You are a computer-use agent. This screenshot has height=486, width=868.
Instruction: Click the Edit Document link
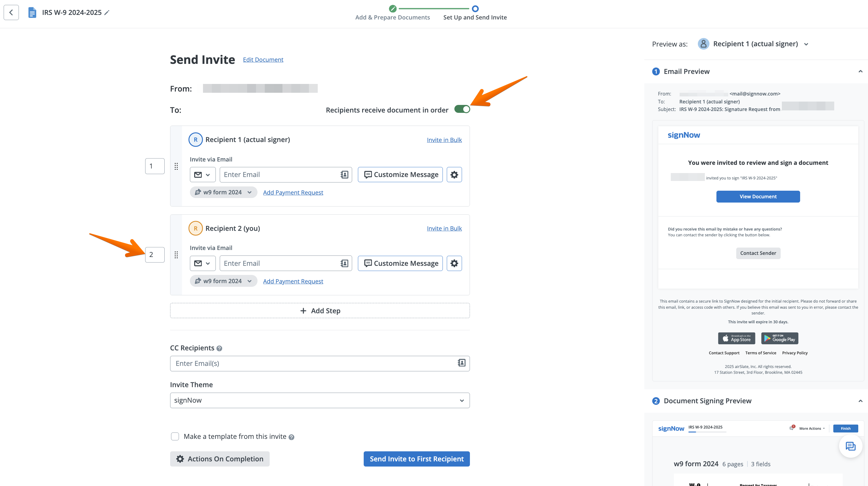pos(263,60)
